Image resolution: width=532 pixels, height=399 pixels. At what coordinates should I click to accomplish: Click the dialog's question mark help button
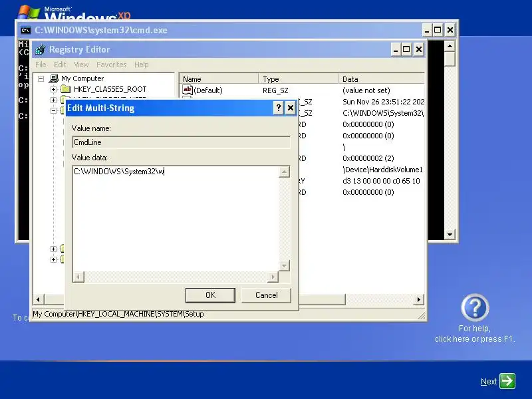(278, 108)
